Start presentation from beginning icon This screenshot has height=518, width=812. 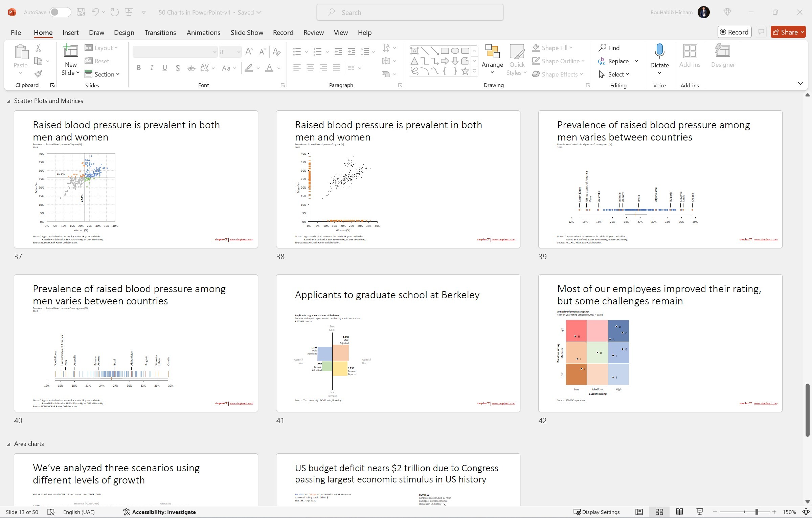coord(129,12)
